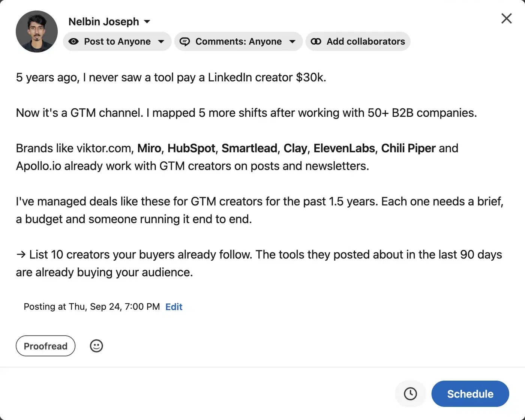Click the bold Chili Piper mention
The height and width of the screenshot is (420, 525).
point(408,148)
